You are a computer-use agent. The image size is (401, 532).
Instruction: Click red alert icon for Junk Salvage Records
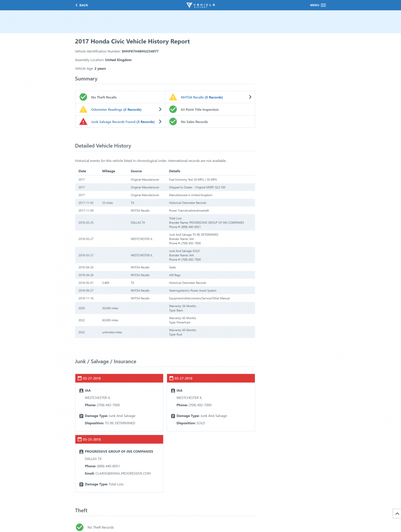[83, 122]
